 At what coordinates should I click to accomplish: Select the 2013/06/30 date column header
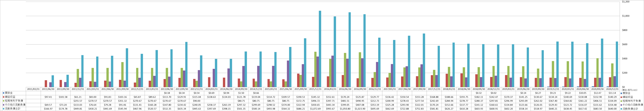coord(167,89)
